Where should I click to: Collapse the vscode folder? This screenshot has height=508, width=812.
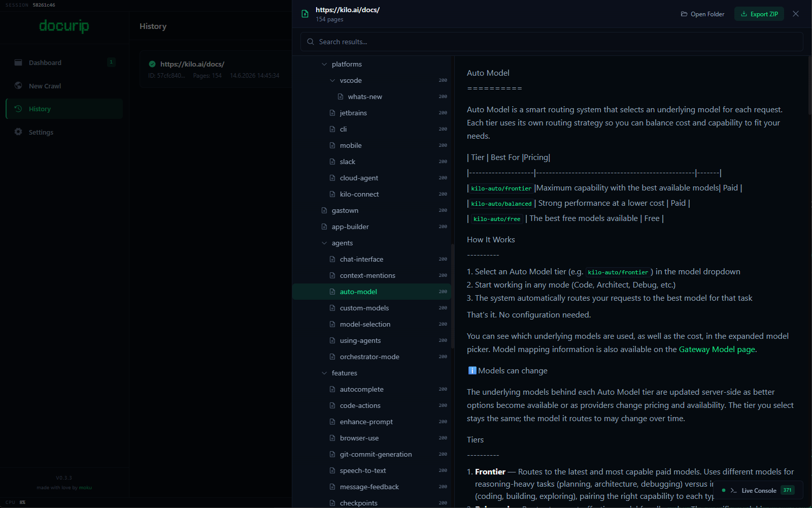pyautogui.click(x=332, y=80)
